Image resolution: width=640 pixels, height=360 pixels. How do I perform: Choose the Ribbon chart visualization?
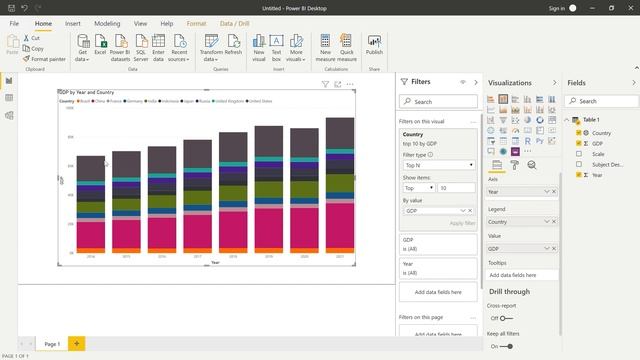[x=552, y=109]
